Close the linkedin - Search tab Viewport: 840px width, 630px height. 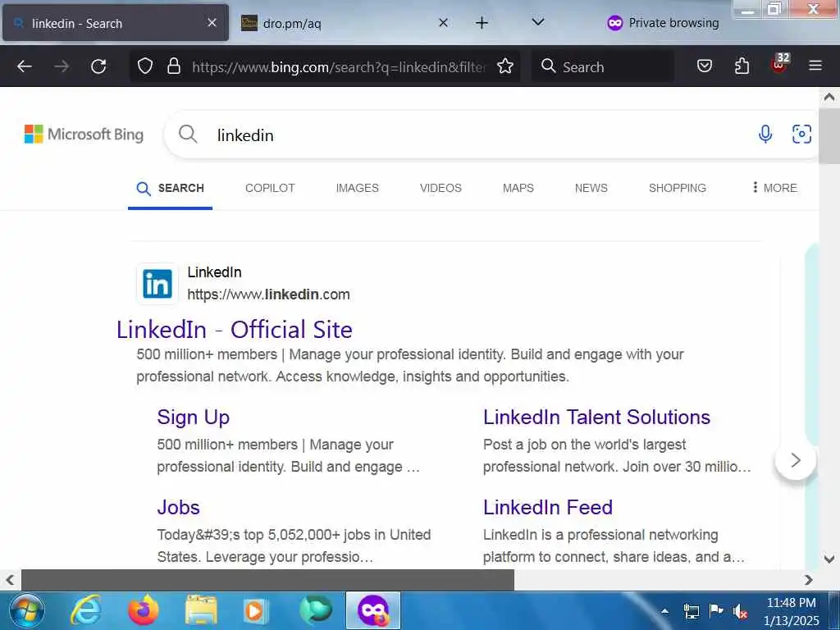point(212,22)
